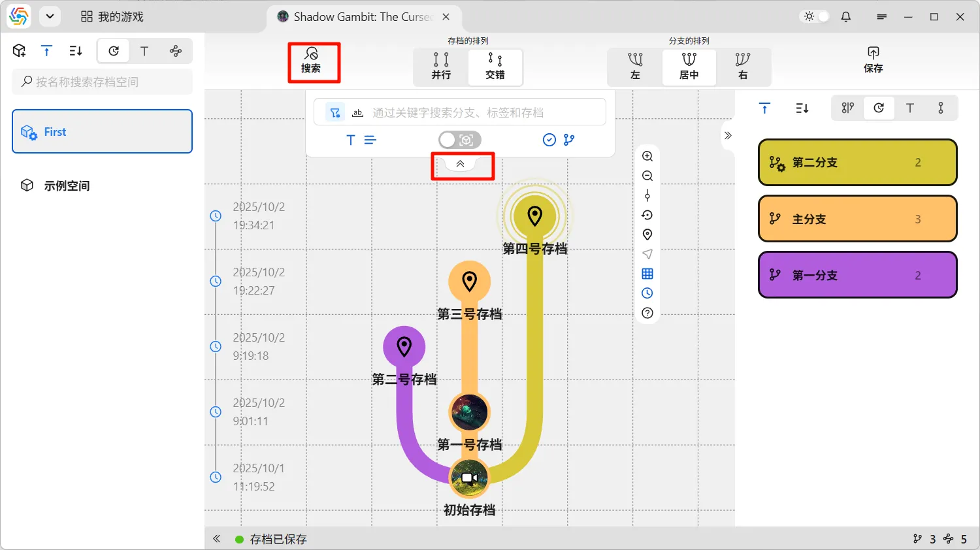Image resolution: width=980 pixels, height=550 pixels.
Task: Select the purple 第一分支 branch card
Action: tap(857, 275)
